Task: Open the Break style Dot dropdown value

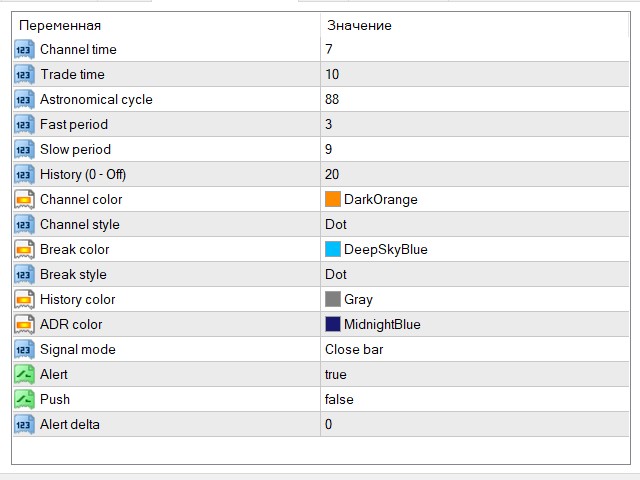Action: point(336,274)
